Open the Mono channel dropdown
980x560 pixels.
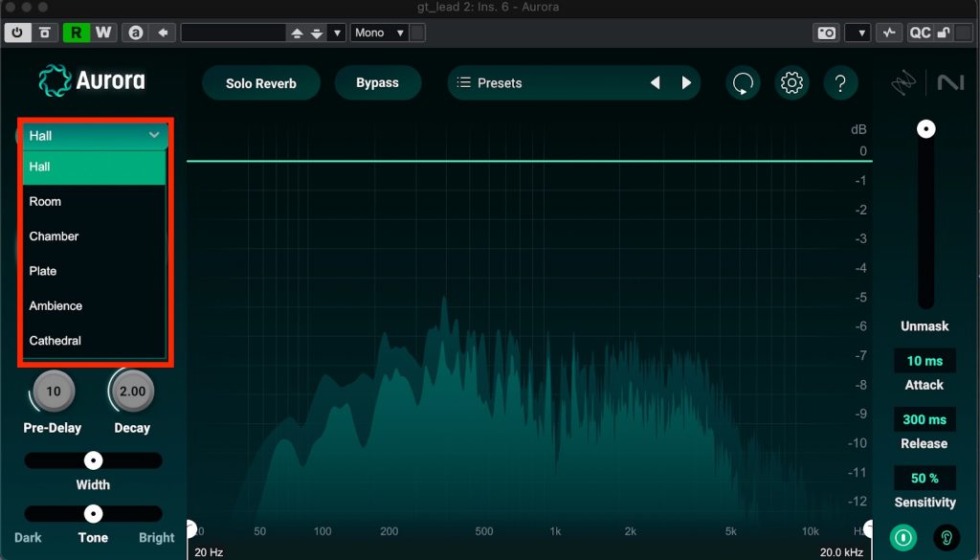click(379, 33)
